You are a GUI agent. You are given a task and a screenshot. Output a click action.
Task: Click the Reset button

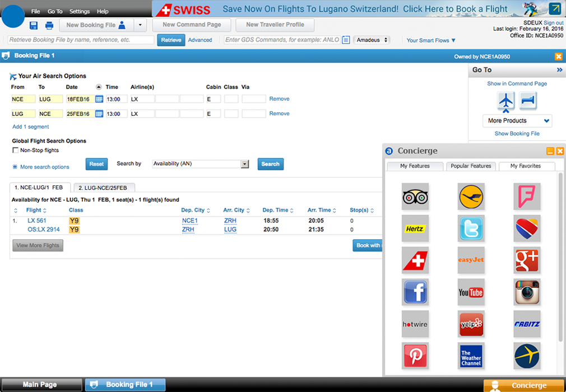[x=96, y=164]
